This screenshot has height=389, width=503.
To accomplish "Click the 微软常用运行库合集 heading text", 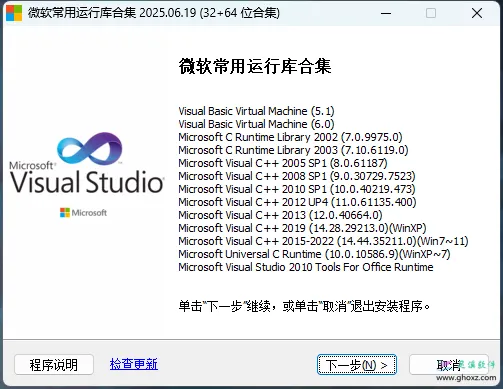I will click(x=255, y=66).
